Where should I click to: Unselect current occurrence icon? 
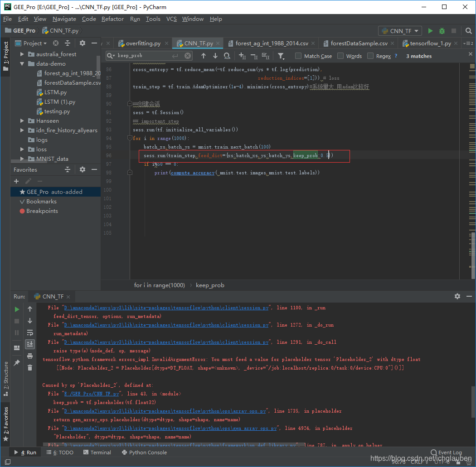(254, 56)
